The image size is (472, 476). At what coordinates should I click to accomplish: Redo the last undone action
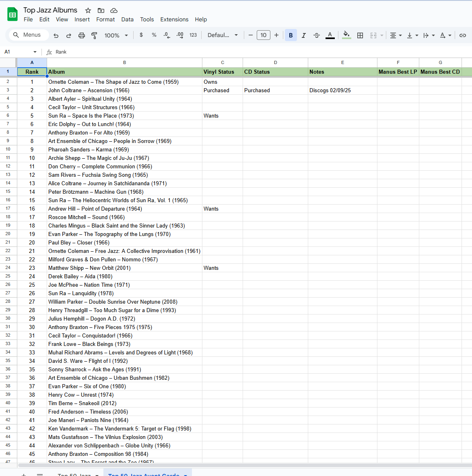[68, 35]
